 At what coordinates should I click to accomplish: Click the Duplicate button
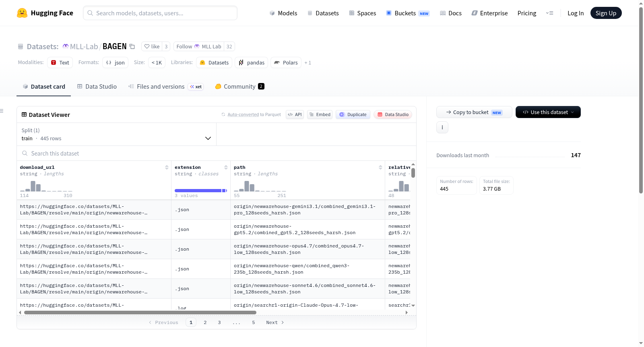click(353, 114)
